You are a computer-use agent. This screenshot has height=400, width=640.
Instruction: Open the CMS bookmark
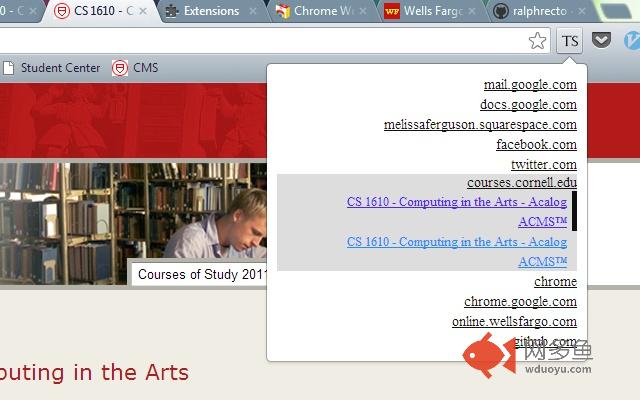pyautogui.click(x=135, y=68)
